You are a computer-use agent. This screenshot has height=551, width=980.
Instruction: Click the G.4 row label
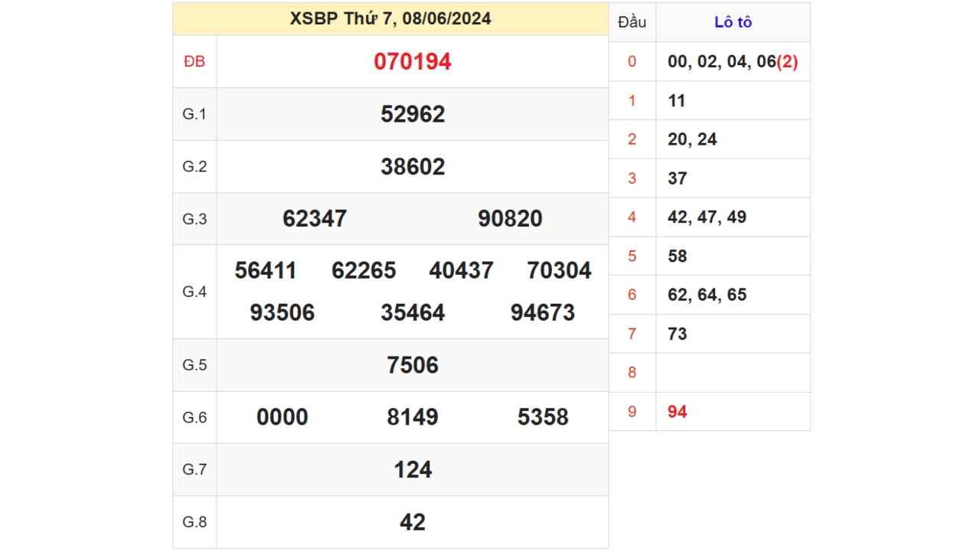pos(194,292)
